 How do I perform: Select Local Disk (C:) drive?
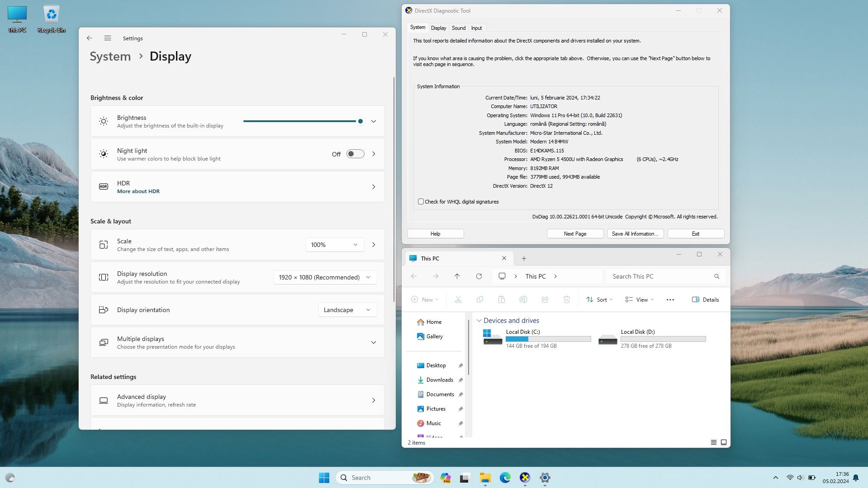pos(537,339)
